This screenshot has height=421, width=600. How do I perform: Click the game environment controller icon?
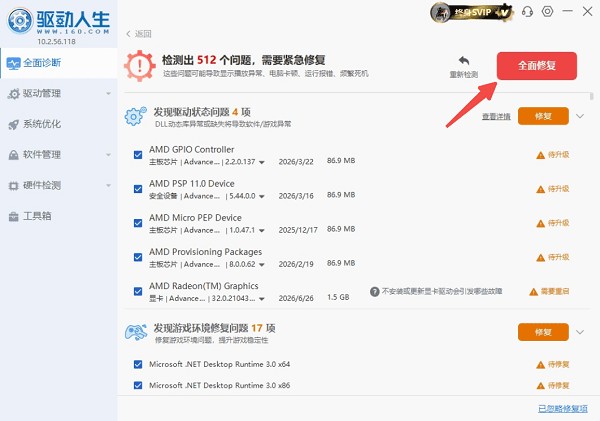[x=136, y=333]
